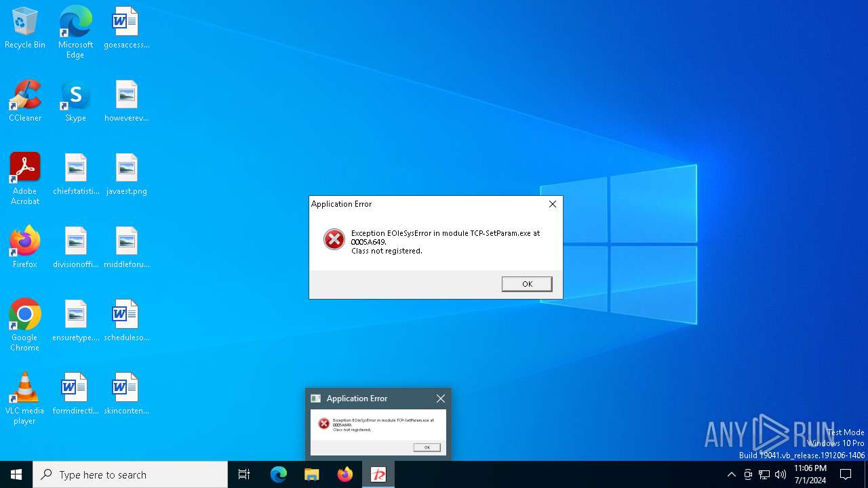The image size is (868, 488).
Task: Select the ensuretype image file icon
Action: (x=75, y=321)
